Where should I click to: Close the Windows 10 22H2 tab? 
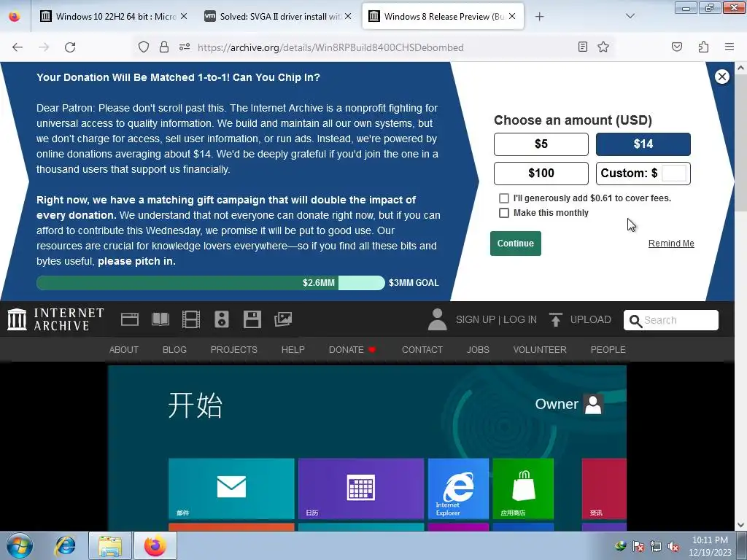184,16
